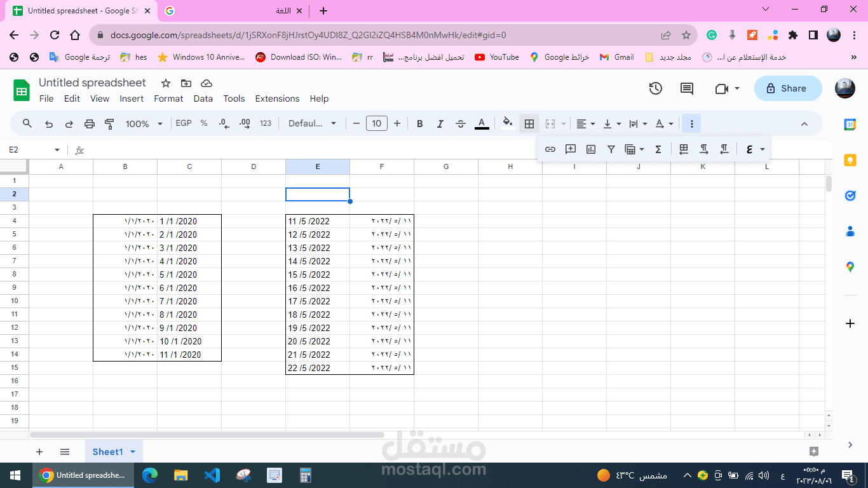Open the Format menu
868x488 pixels.
pyautogui.click(x=168, y=98)
